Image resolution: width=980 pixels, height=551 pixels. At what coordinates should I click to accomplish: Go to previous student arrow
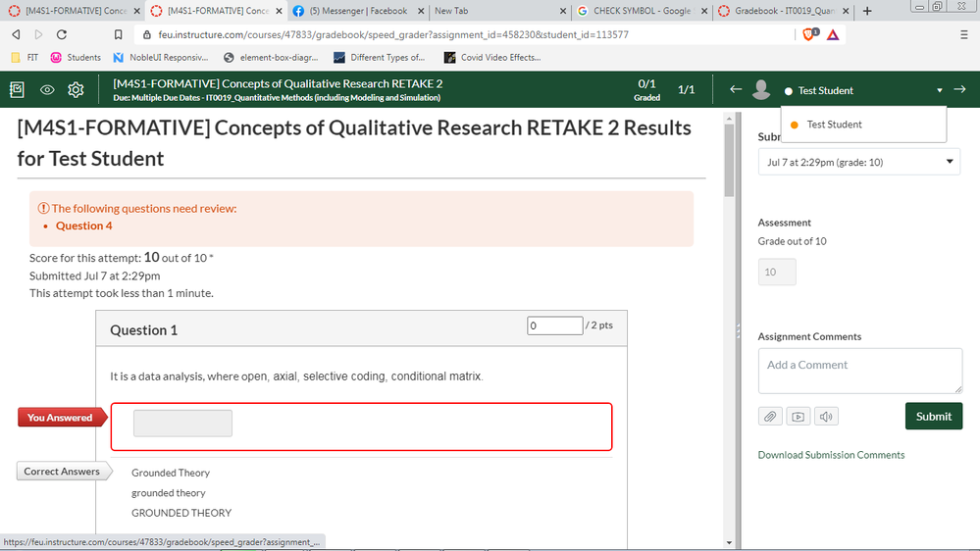(736, 90)
